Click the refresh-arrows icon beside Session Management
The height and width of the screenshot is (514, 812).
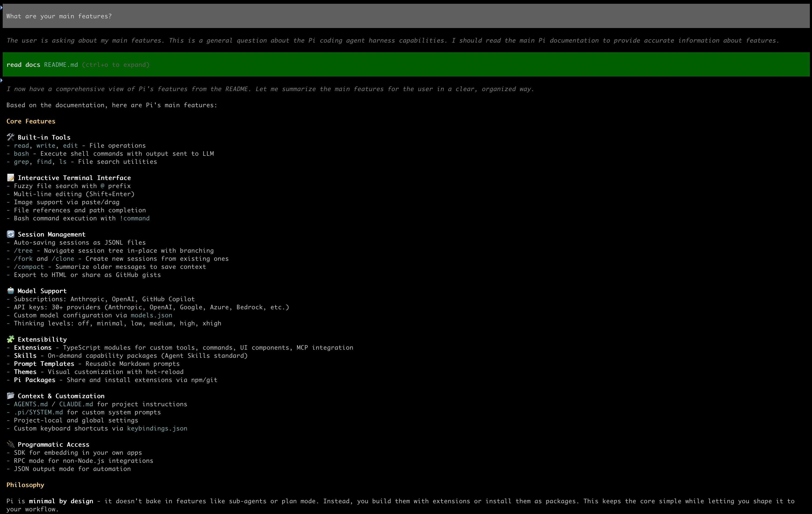[11, 234]
